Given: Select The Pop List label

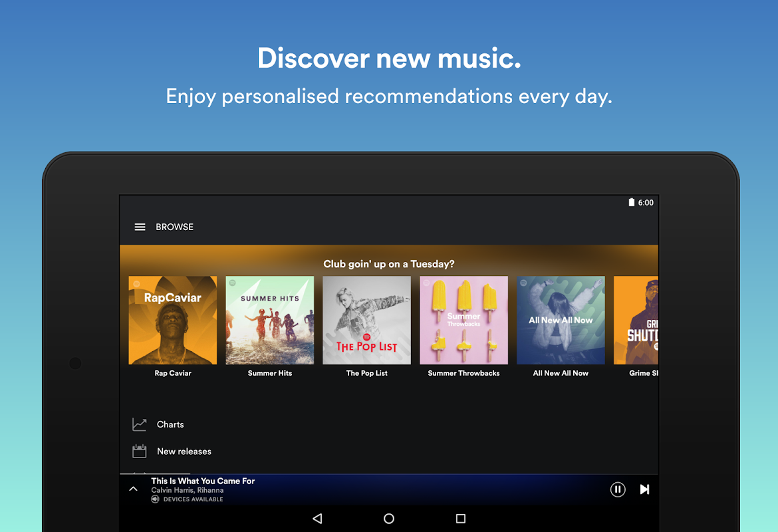Looking at the screenshot, I should point(366,373).
